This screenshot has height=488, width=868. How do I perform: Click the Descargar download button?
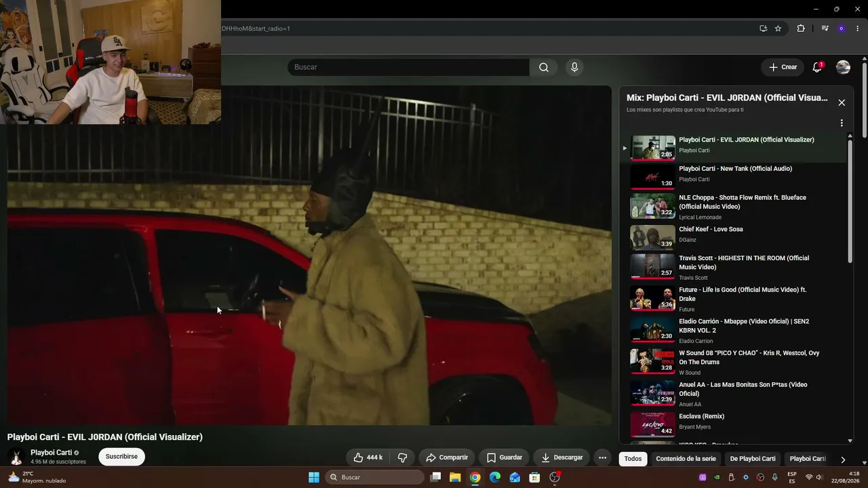[561, 457]
